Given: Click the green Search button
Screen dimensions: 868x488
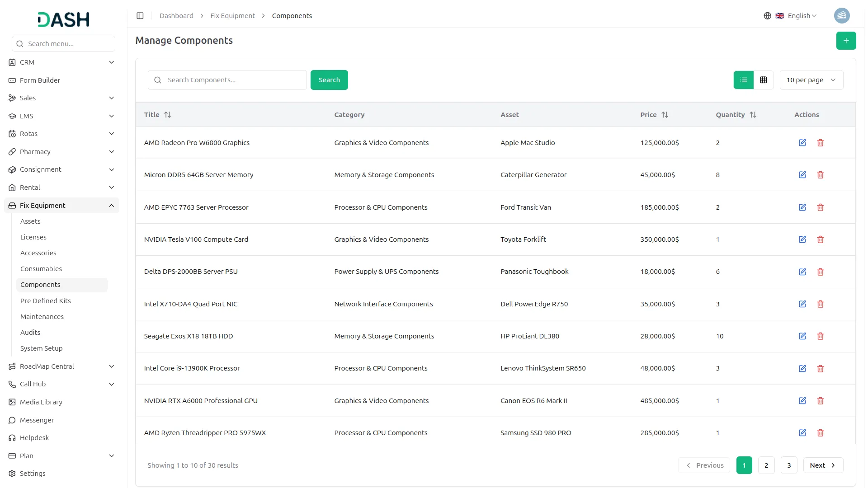Looking at the screenshot, I should coord(329,80).
